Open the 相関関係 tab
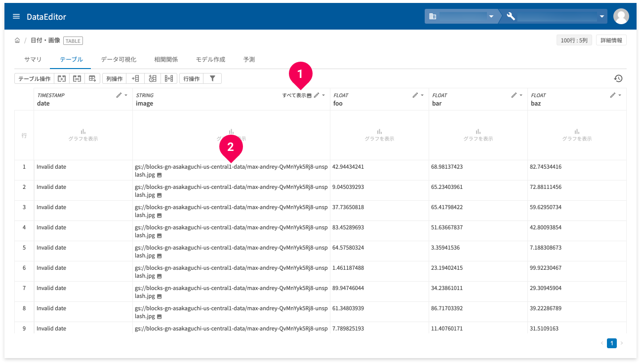This screenshot has height=364, width=641. coord(166,59)
